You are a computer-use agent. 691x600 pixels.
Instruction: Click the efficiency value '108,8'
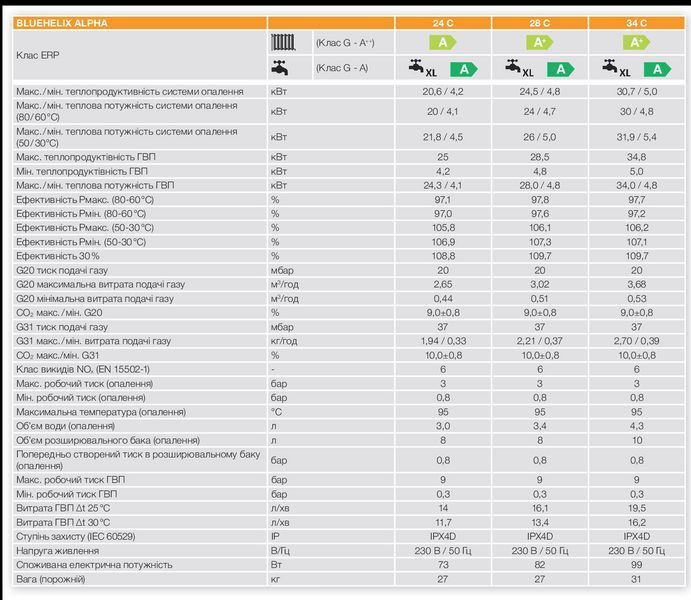(443, 256)
